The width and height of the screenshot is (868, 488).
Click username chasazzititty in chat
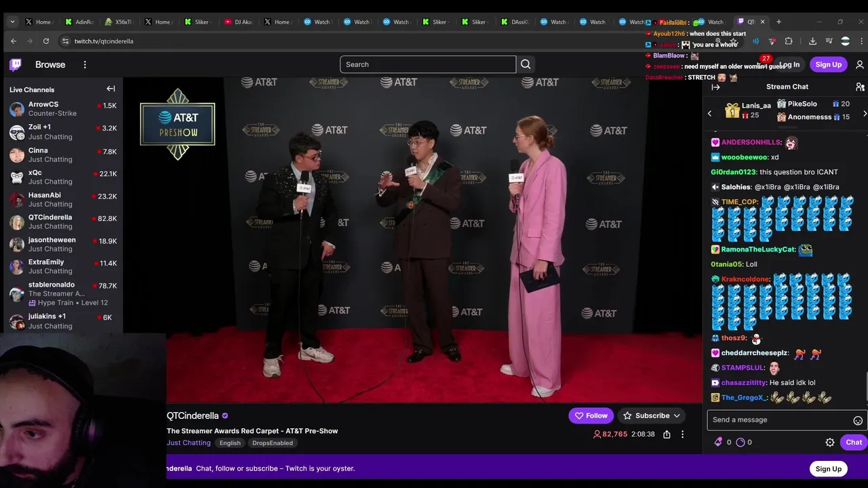click(744, 383)
